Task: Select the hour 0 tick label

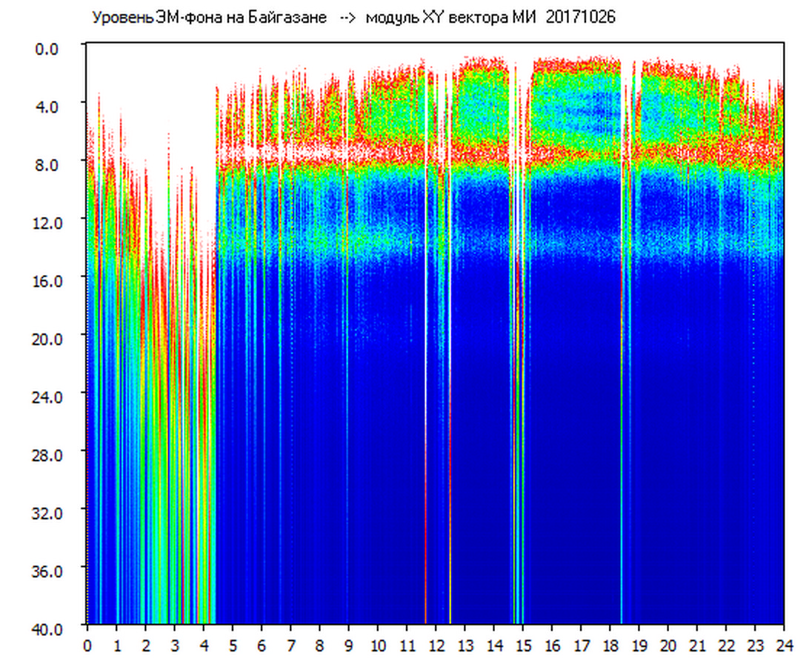Action: pyautogui.click(x=87, y=646)
